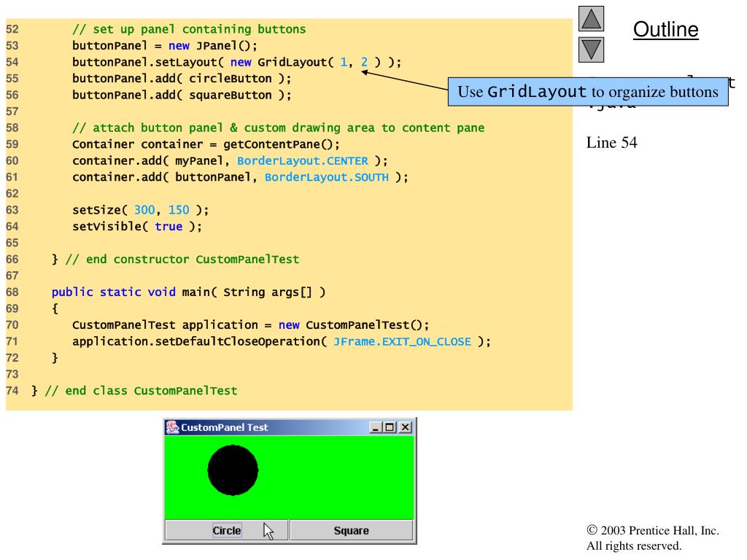The width and height of the screenshot is (747, 560).
Task: Click the 'setVisible( true );' statement
Action: pyautogui.click(x=137, y=227)
